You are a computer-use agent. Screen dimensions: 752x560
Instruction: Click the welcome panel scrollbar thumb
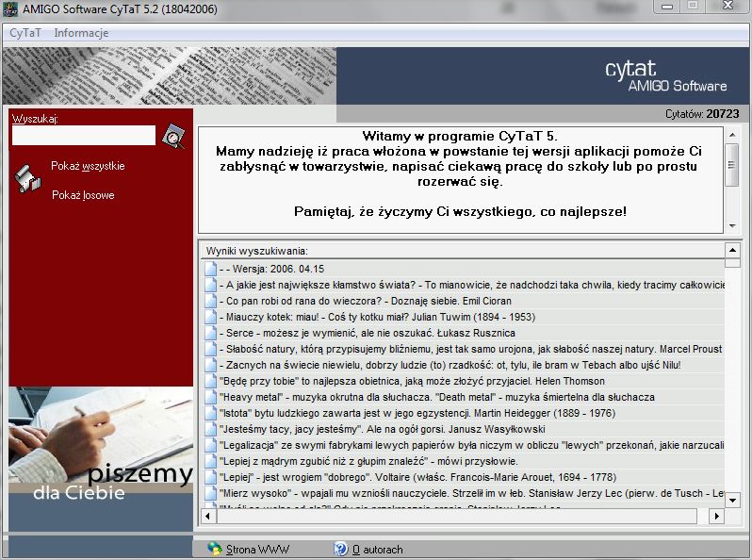732,165
